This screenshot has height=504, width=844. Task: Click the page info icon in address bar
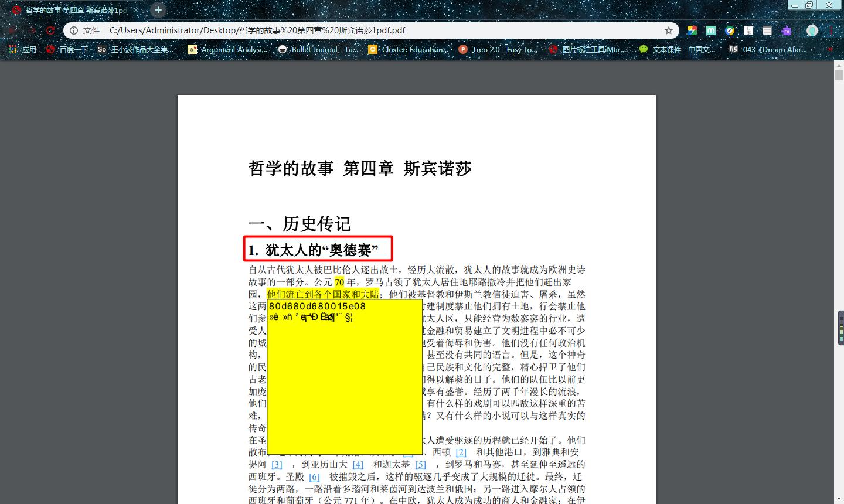(x=73, y=30)
